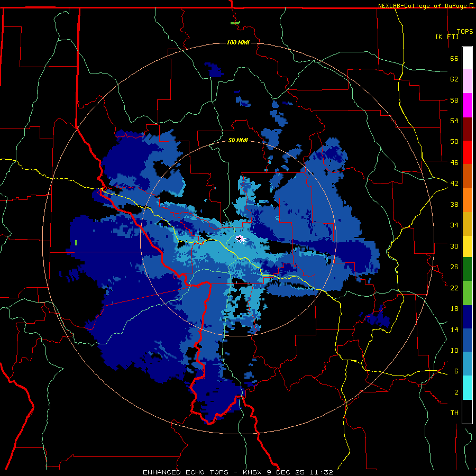Click the legend value 34
Image resolution: width=476 pixels, height=476 pixels.
[454, 225]
